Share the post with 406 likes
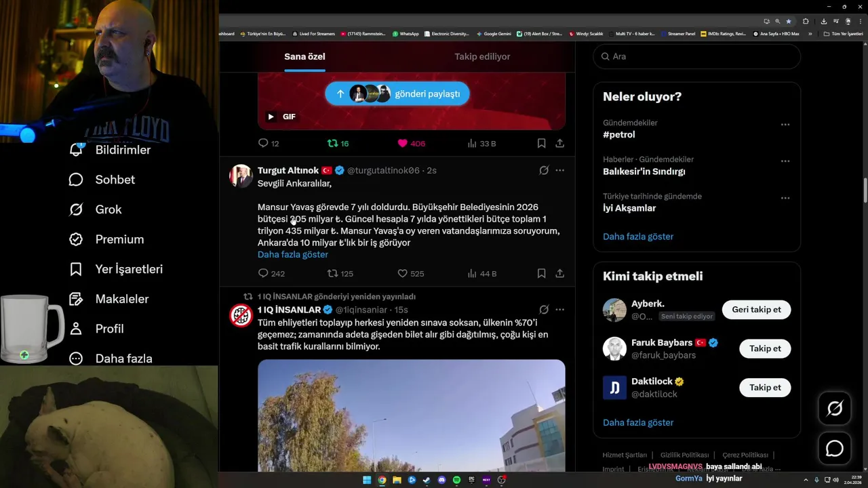The height and width of the screenshot is (488, 868). point(559,143)
